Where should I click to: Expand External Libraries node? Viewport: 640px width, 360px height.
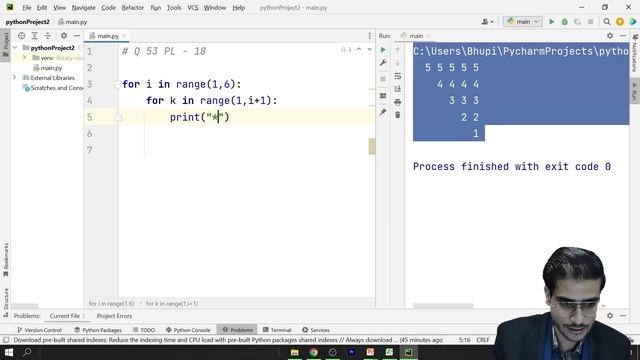pos(15,78)
